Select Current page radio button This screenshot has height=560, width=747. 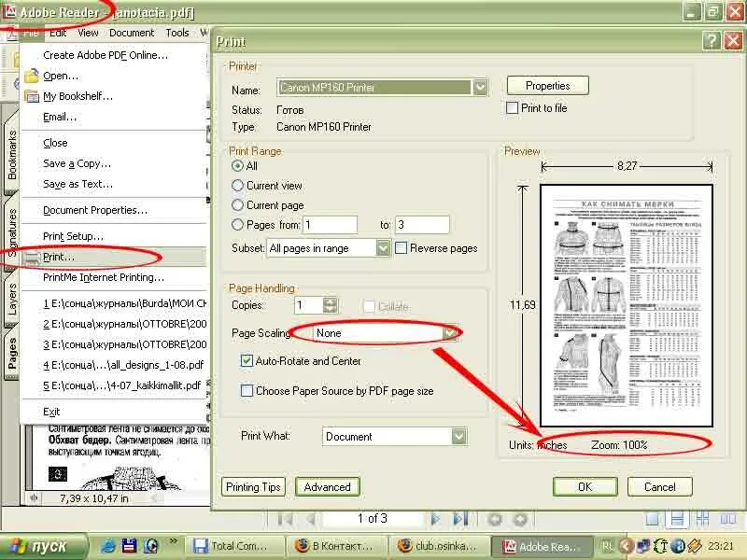(x=237, y=204)
